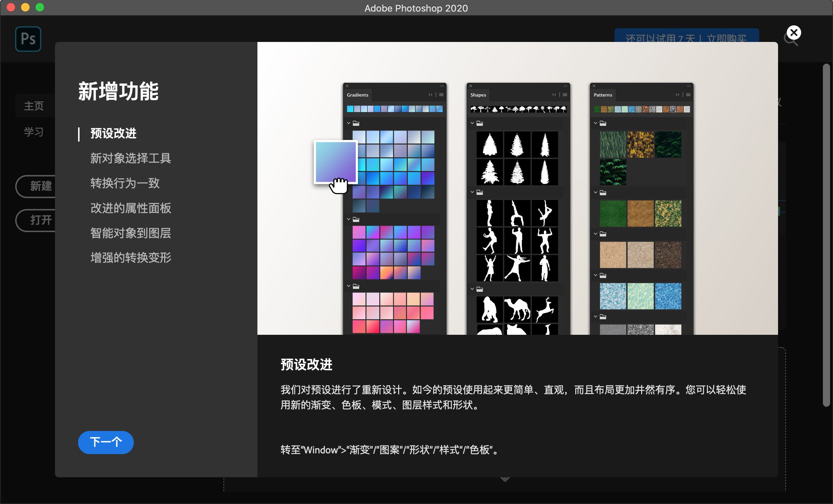Select the green grass pattern thumbnail

(x=613, y=214)
